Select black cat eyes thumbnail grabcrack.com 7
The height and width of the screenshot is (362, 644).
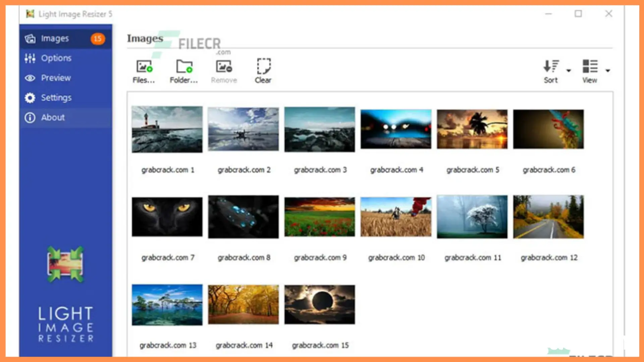[x=167, y=217]
